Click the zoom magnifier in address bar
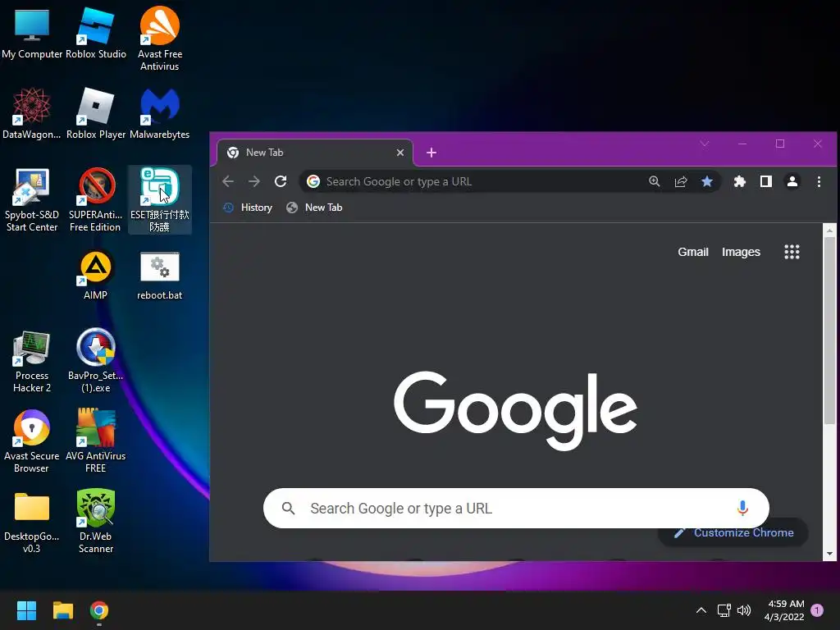The height and width of the screenshot is (630, 840). (654, 181)
